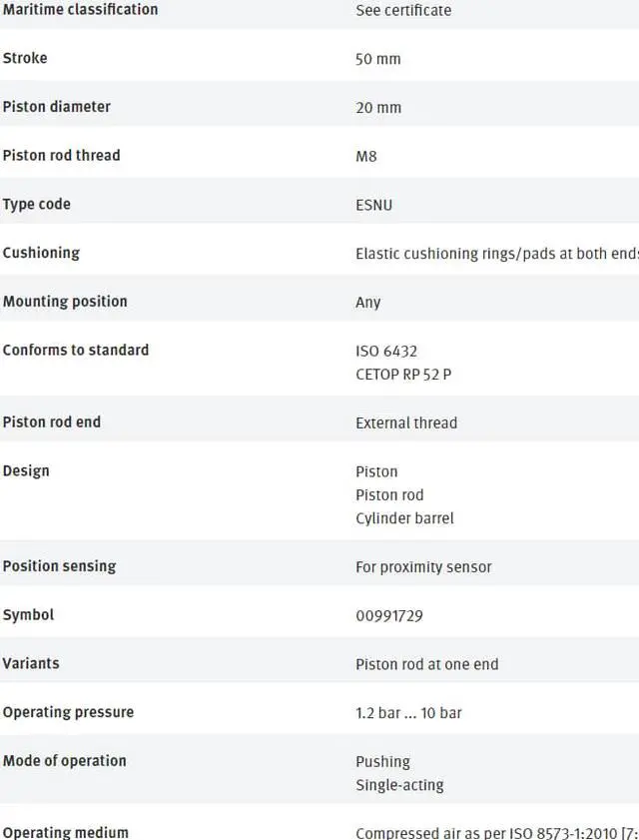Select the Operating medium label

66,832
